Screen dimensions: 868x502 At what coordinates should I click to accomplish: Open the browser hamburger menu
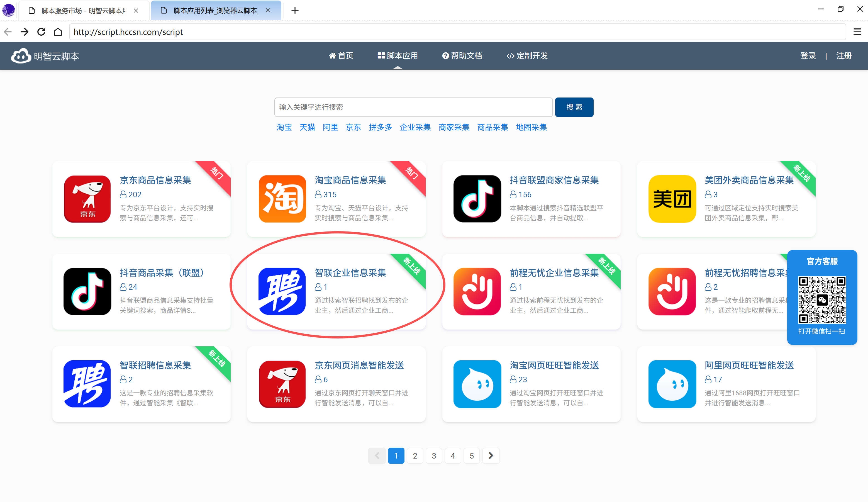(x=857, y=32)
